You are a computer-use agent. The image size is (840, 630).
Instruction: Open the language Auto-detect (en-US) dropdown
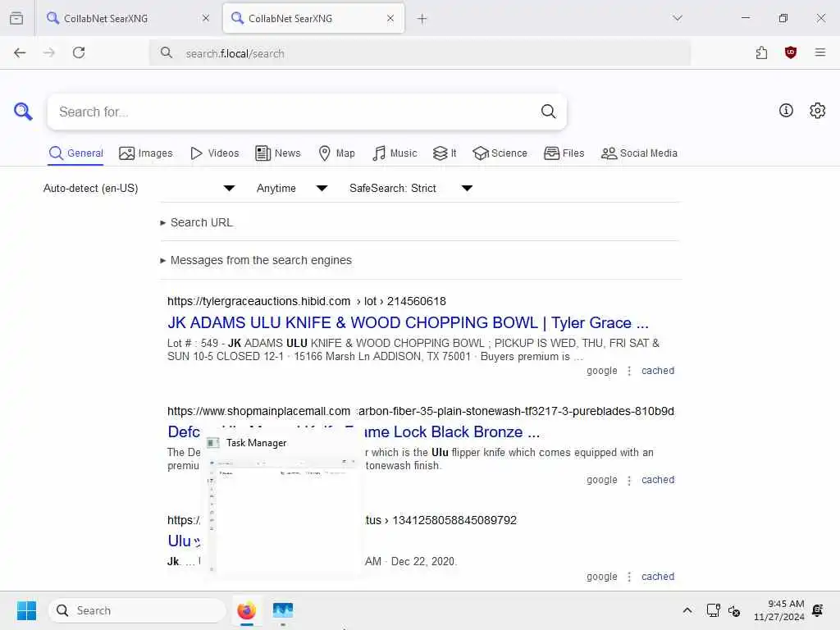point(139,188)
